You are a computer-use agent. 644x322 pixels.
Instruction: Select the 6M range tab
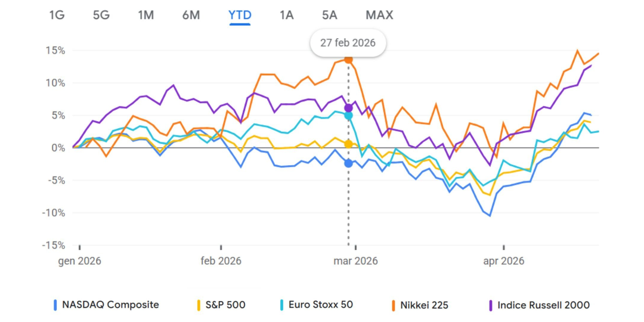pyautogui.click(x=191, y=15)
